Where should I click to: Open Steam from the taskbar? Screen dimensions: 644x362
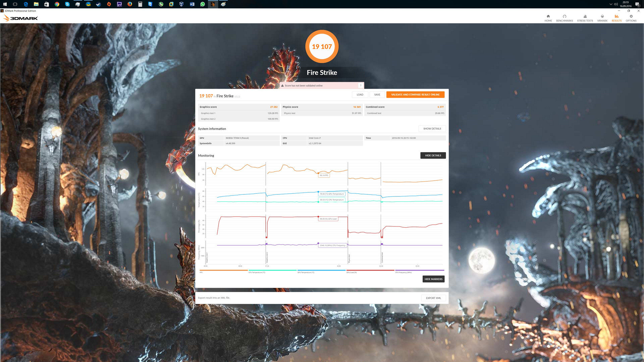pyautogui.click(x=99, y=4)
